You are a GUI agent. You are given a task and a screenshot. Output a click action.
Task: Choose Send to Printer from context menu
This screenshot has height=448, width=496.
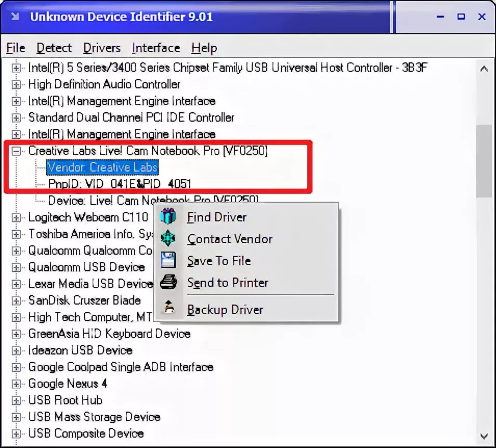pyautogui.click(x=246, y=283)
